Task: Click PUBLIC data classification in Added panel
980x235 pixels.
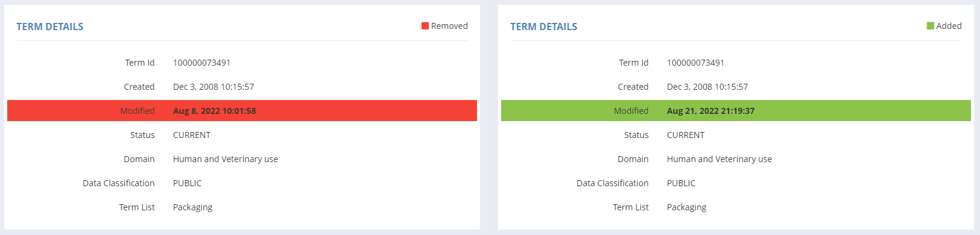Action: click(681, 183)
